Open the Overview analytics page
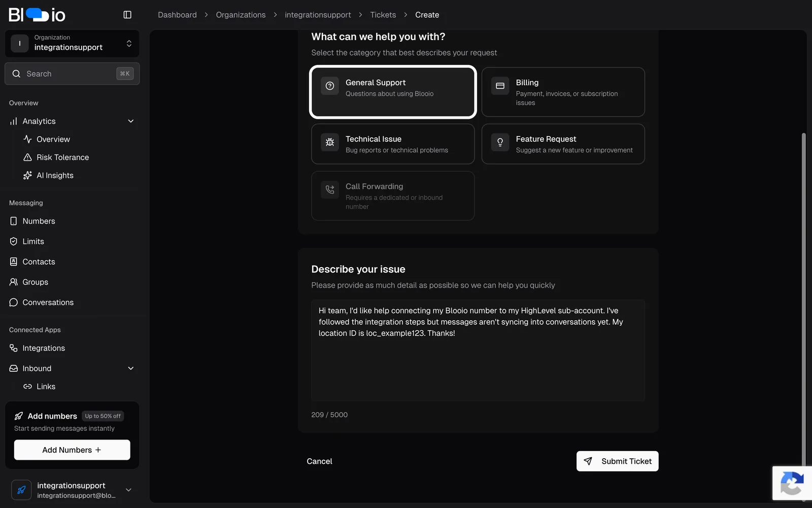 53,139
